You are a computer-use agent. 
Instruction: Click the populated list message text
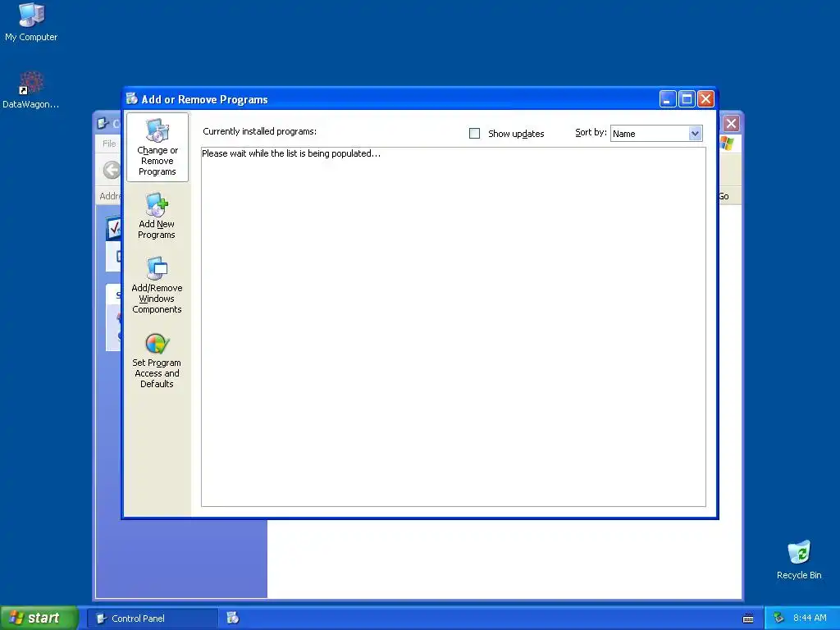point(291,153)
